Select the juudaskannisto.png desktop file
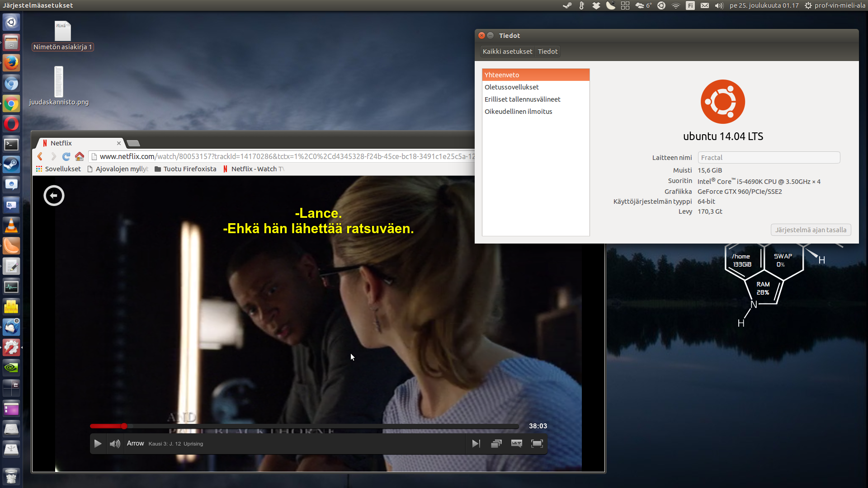868x488 pixels. point(59,86)
